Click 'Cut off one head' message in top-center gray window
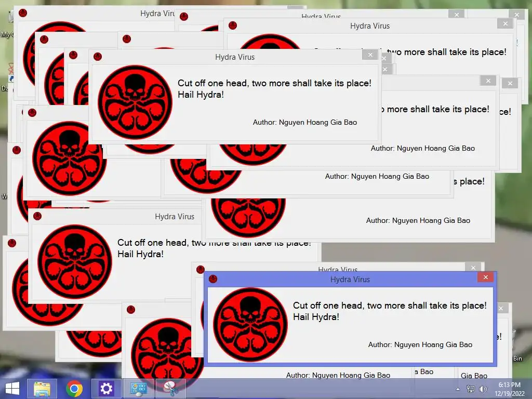 click(x=274, y=83)
